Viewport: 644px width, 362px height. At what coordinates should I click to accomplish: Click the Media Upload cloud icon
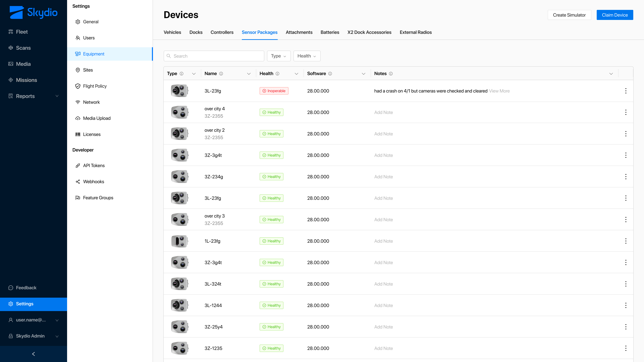pyautogui.click(x=78, y=118)
